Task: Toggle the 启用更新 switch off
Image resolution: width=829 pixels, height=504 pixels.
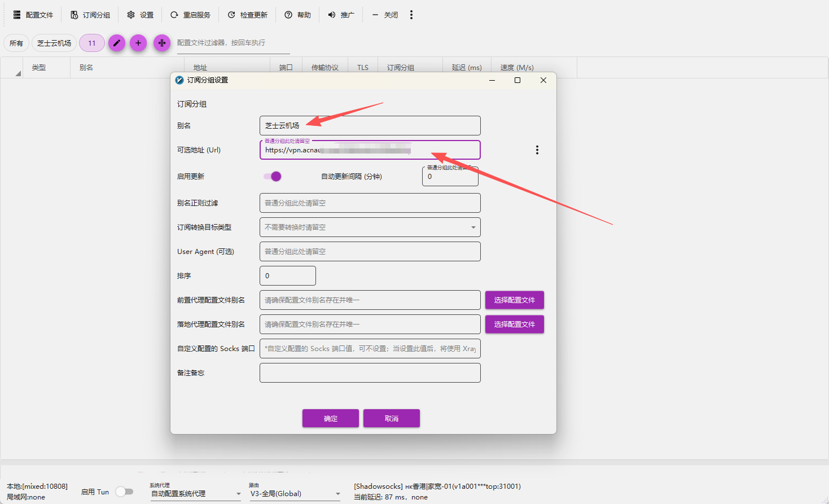Action: coord(273,177)
